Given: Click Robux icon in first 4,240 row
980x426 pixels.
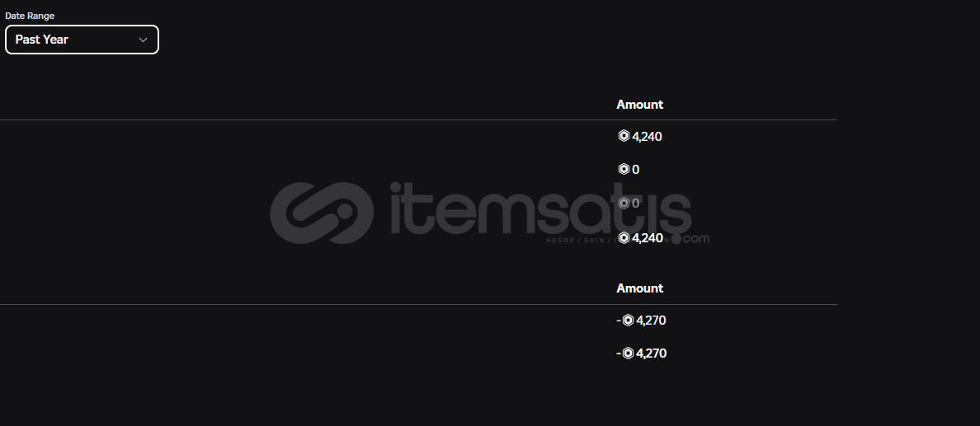Looking at the screenshot, I should [x=623, y=135].
